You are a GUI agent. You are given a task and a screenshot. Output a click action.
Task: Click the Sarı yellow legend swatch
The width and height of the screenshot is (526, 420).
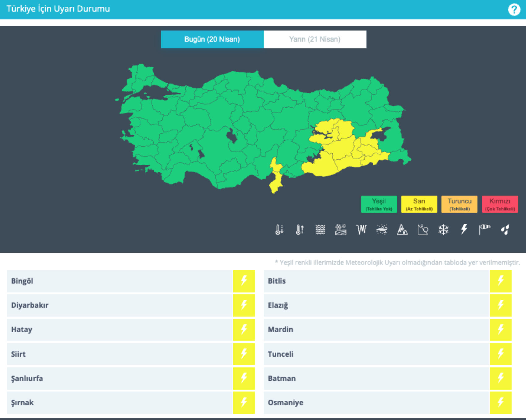tap(419, 204)
